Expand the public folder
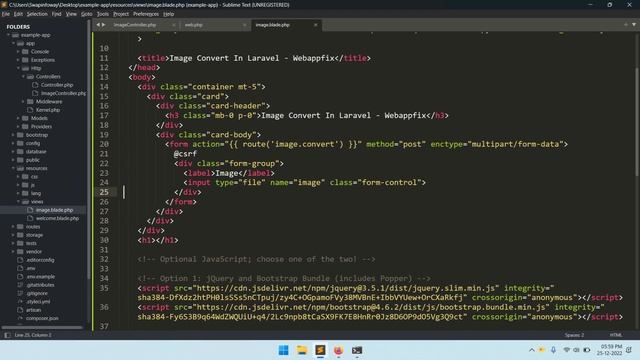The height and width of the screenshot is (360, 640). pos(13,160)
